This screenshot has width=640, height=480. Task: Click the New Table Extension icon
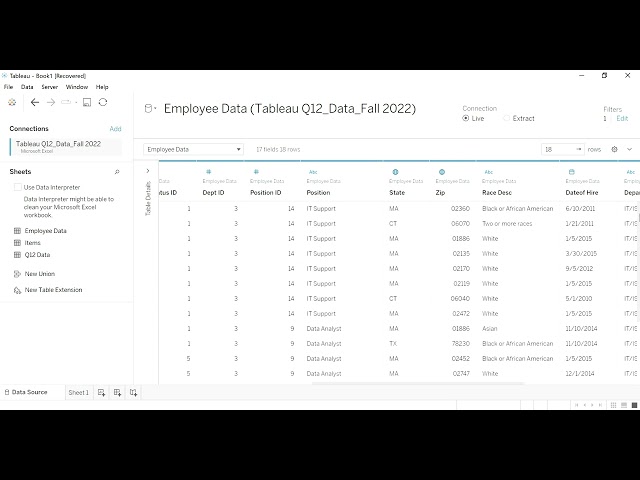click(x=17, y=290)
